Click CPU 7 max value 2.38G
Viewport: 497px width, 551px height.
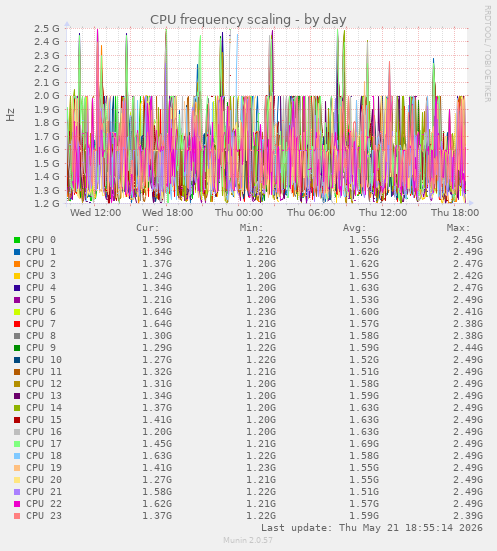(467, 324)
